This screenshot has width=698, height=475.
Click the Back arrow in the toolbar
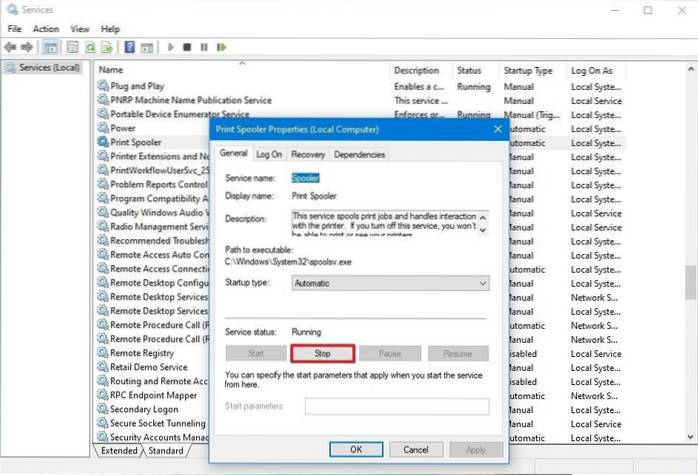click(11, 46)
